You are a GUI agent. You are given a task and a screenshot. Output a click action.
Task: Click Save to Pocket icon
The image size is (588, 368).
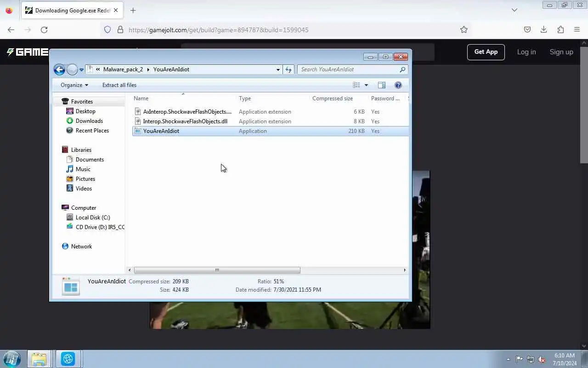pos(527,29)
